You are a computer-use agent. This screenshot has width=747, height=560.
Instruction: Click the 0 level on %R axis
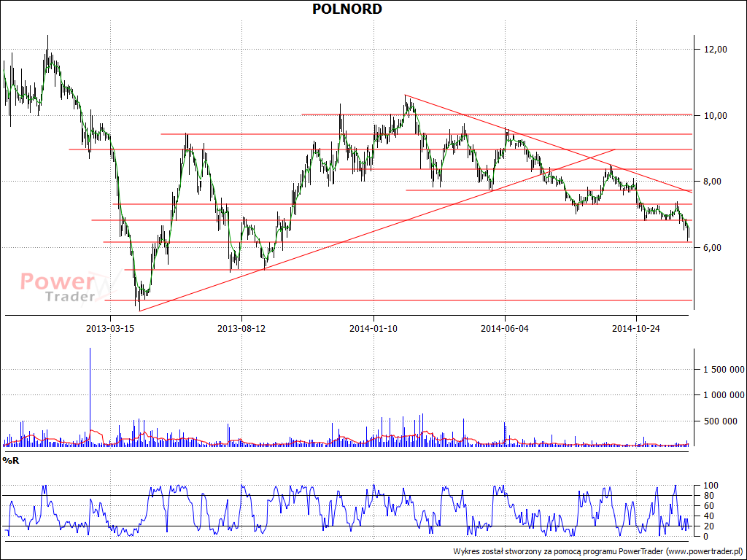click(x=708, y=537)
